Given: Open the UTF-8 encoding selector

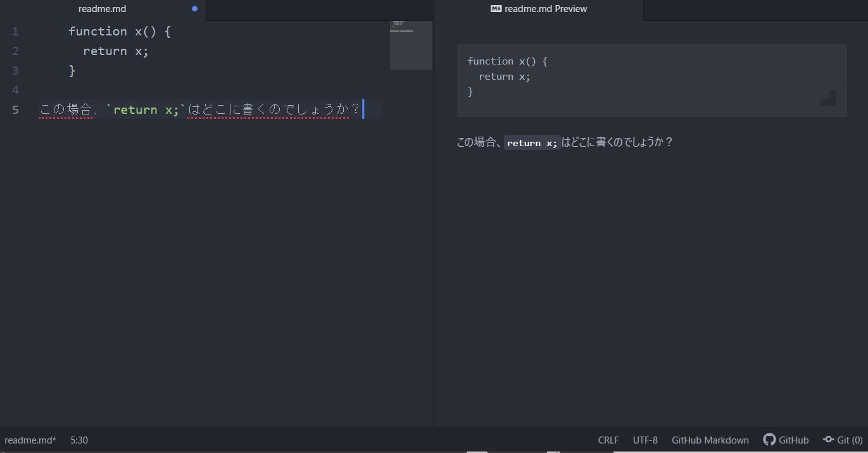Looking at the screenshot, I should [645, 440].
